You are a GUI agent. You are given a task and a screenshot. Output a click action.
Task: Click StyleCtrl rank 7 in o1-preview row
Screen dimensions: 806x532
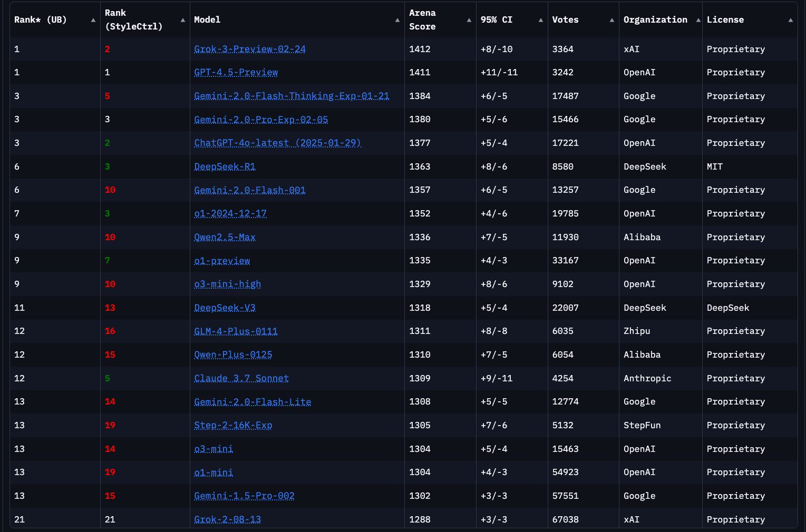108,261
